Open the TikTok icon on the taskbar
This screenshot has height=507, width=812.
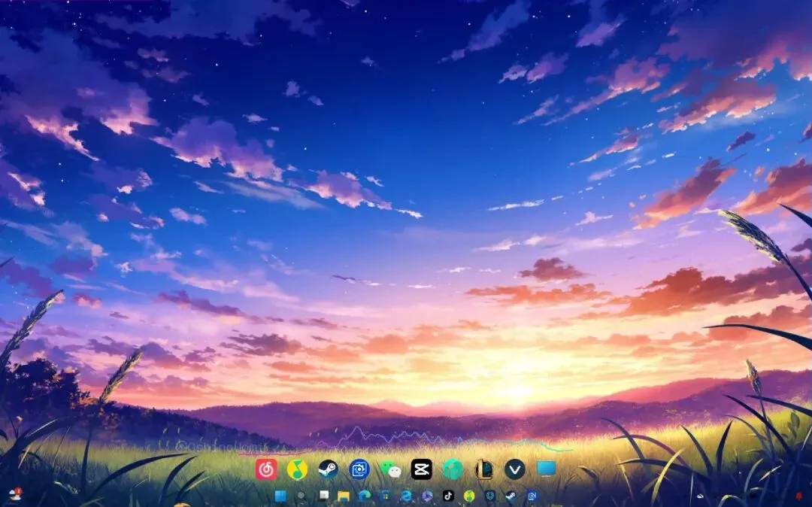[448, 496]
